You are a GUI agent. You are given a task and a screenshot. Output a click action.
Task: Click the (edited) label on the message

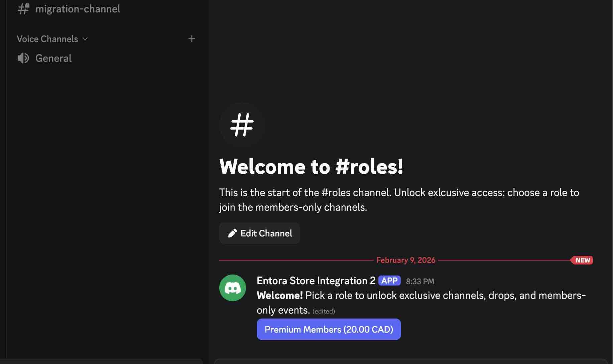324,311
